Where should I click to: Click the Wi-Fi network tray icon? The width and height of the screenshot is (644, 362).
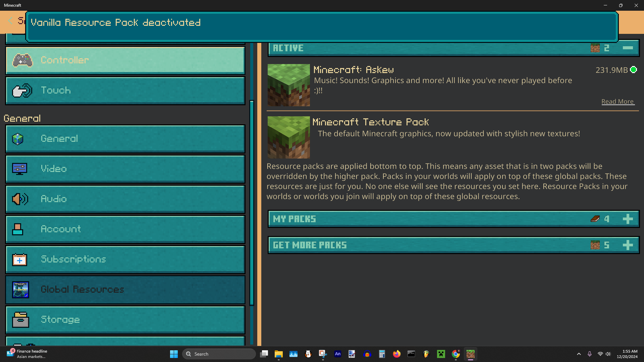pos(600,354)
